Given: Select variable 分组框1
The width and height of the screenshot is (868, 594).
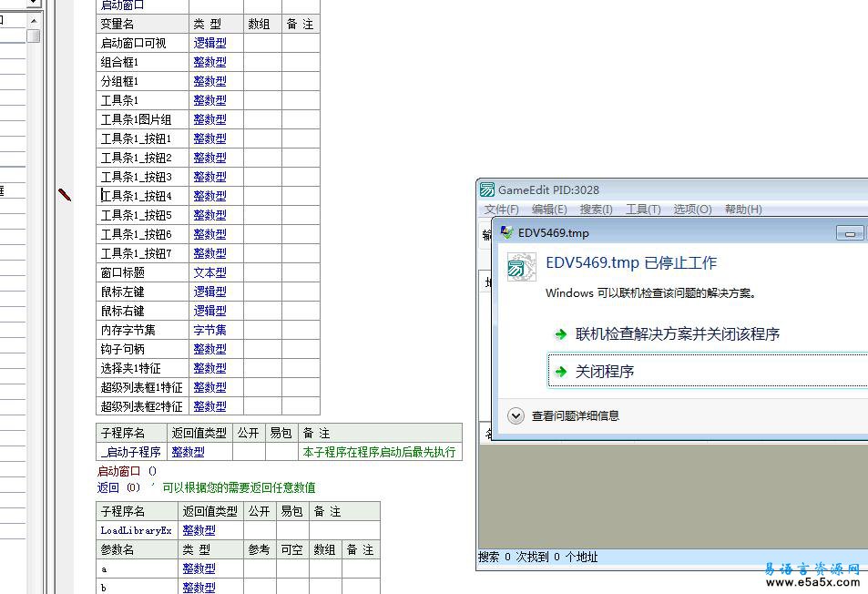Looking at the screenshot, I should coord(119,81).
